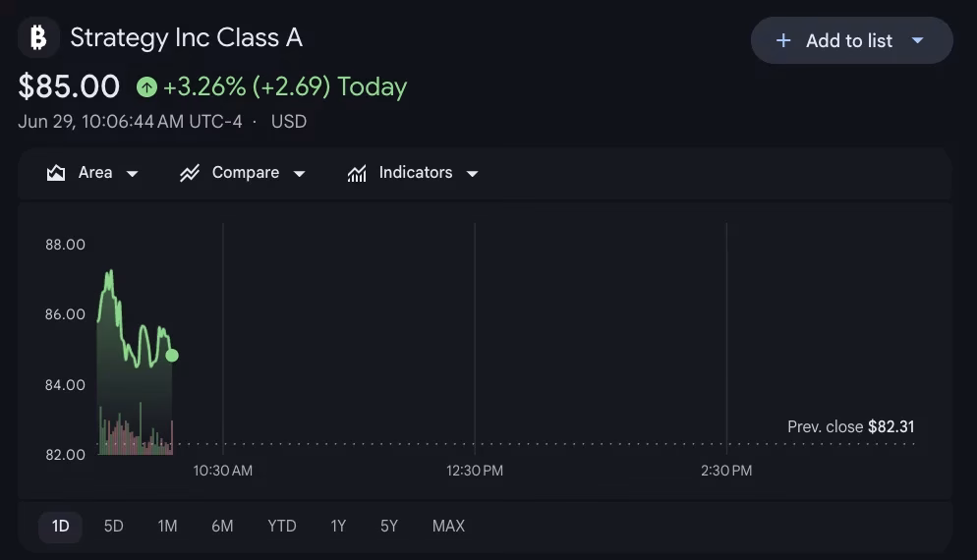Click the plus icon in Add to list
Viewport: 977px width, 560px height.
pyautogui.click(x=783, y=40)
